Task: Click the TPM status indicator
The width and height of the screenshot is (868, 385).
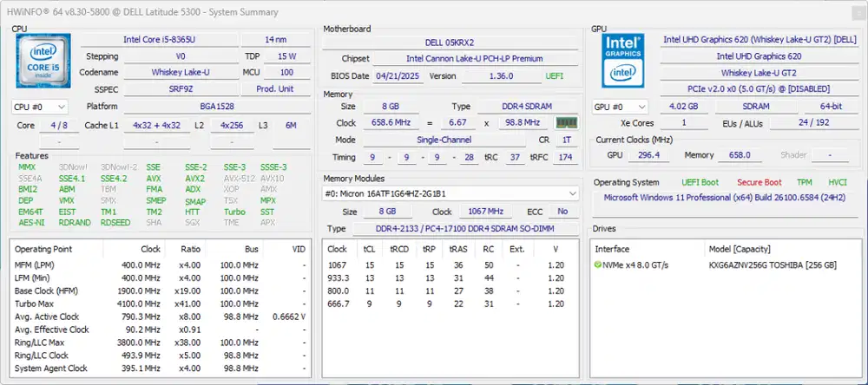Action: 805,182
